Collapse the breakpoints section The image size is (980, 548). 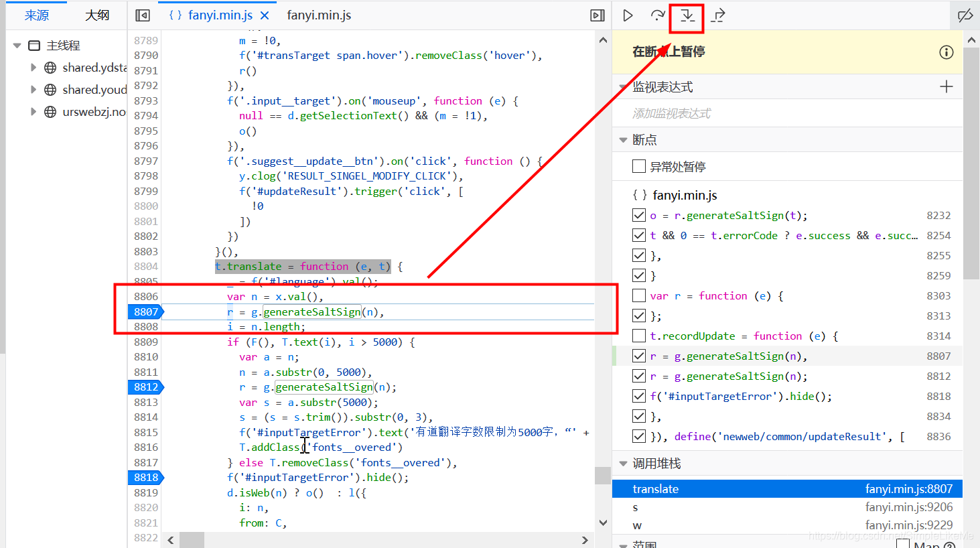pyautogui.click(x=624, y=140)
